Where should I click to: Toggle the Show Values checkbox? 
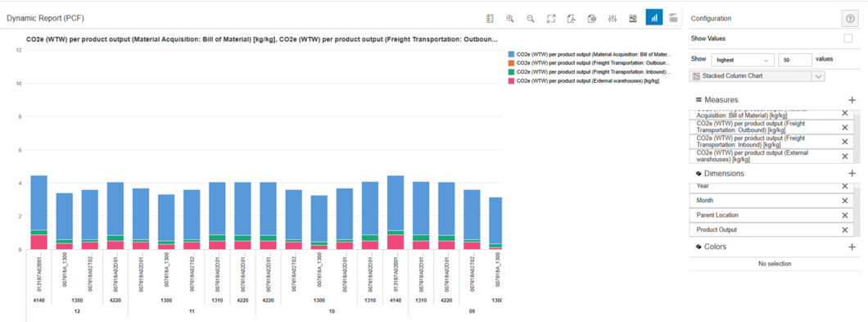pyautogui.click(x=848, y=39)
